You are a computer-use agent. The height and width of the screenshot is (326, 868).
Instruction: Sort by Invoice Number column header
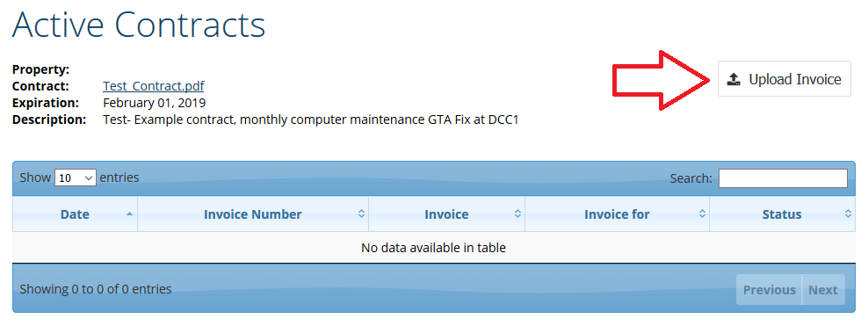(252, 214)
